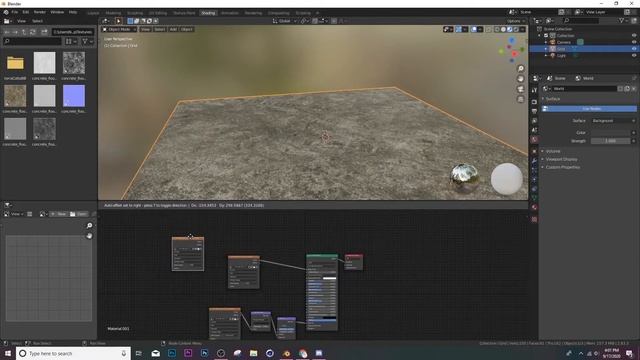Select the viewport Select Box tool icon
This screenshot has height=360, width=640.
pyautogui.click(x=118, y=21)
